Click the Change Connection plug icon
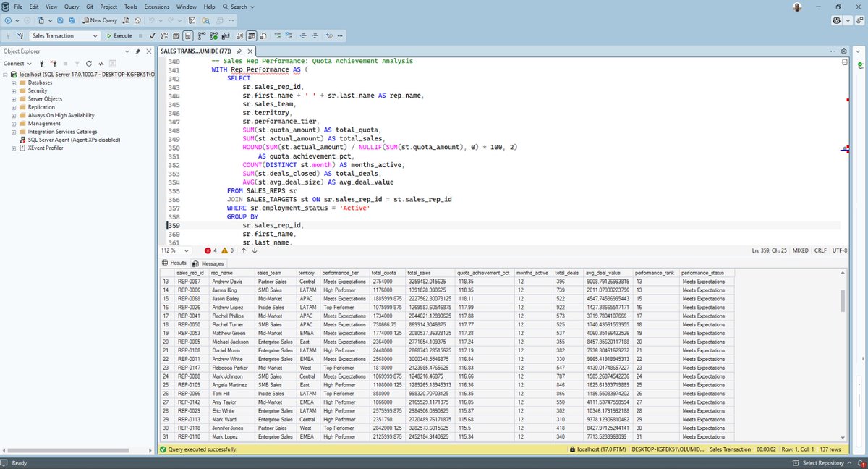This screenshot has width=868, height=469. 20,35
